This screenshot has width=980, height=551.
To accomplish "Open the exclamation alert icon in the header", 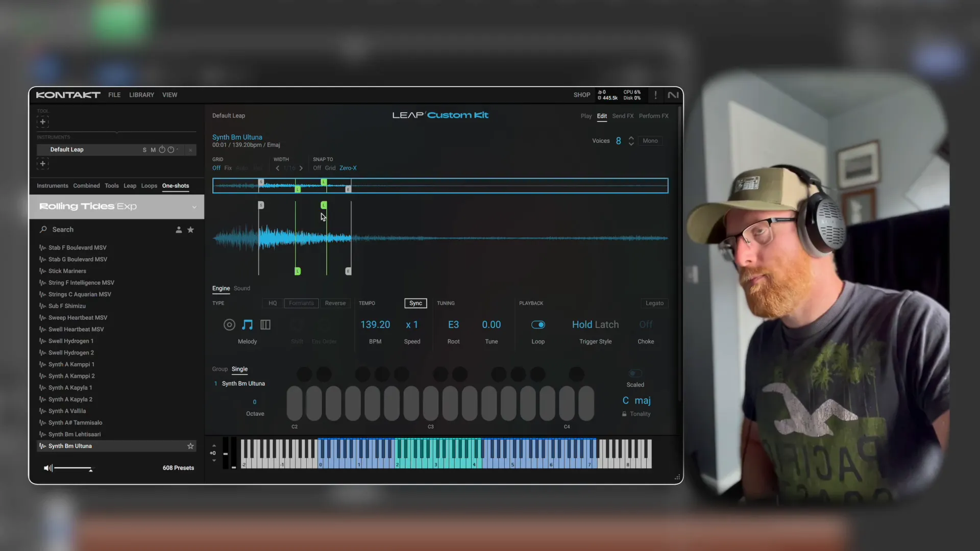I will 655,95.
